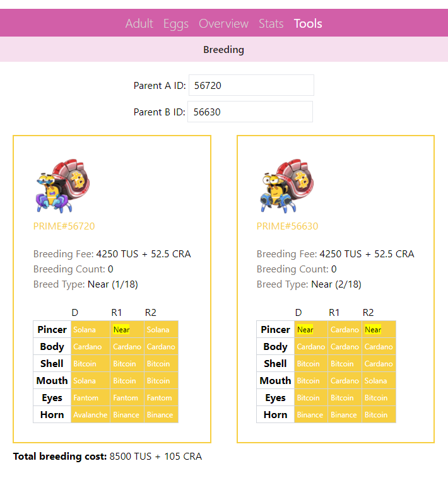Click the Breeding sub-menu item
The width and height of the screenshot is (448, 495).
point(223,50)
